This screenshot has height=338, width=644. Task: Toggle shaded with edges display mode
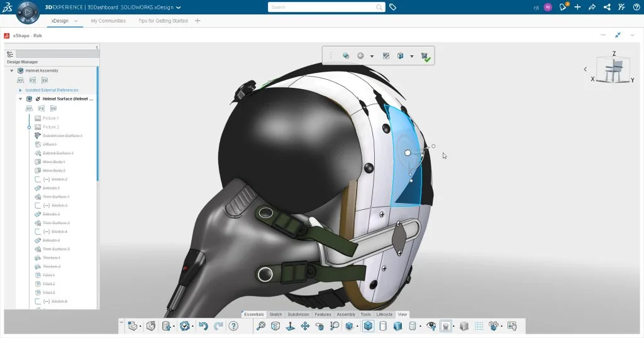point(368,326)
